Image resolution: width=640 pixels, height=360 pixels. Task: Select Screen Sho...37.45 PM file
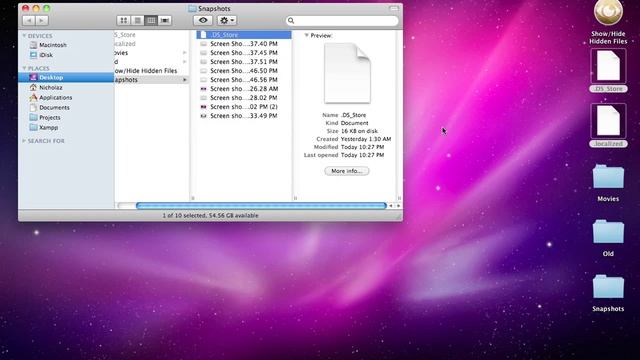(x=244, y=53)
